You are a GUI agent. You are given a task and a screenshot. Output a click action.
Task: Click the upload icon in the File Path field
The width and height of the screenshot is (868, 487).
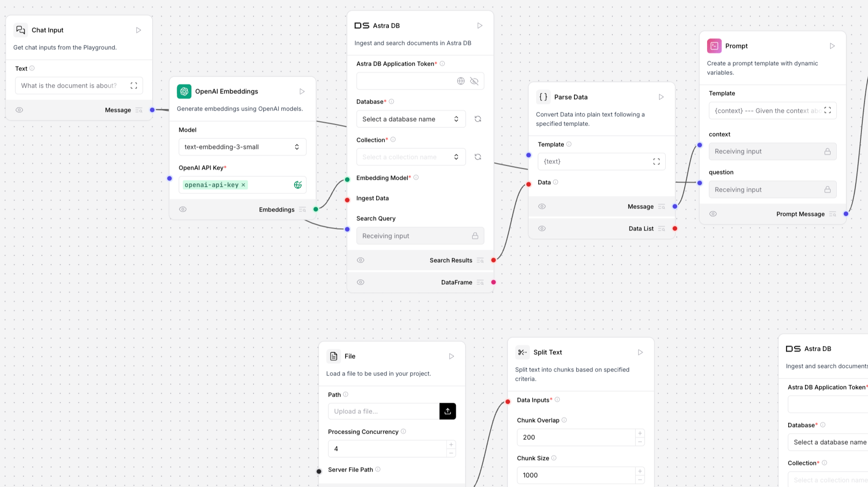(x=447, y=411)
